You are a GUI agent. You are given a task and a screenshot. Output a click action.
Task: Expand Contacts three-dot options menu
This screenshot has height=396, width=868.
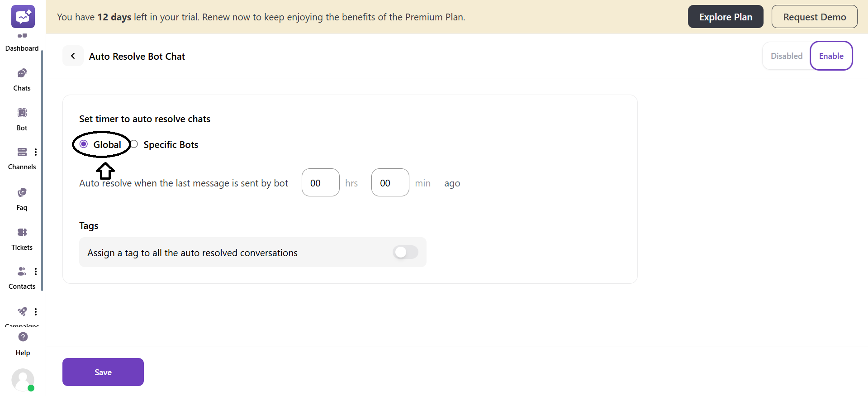pyautogui.click(x=36, y=272)
